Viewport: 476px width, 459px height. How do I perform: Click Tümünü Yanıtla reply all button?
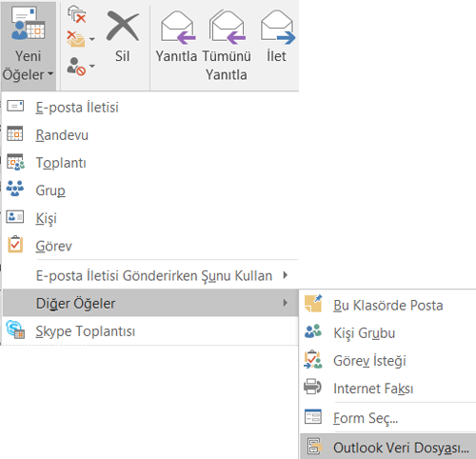point(227,46)
